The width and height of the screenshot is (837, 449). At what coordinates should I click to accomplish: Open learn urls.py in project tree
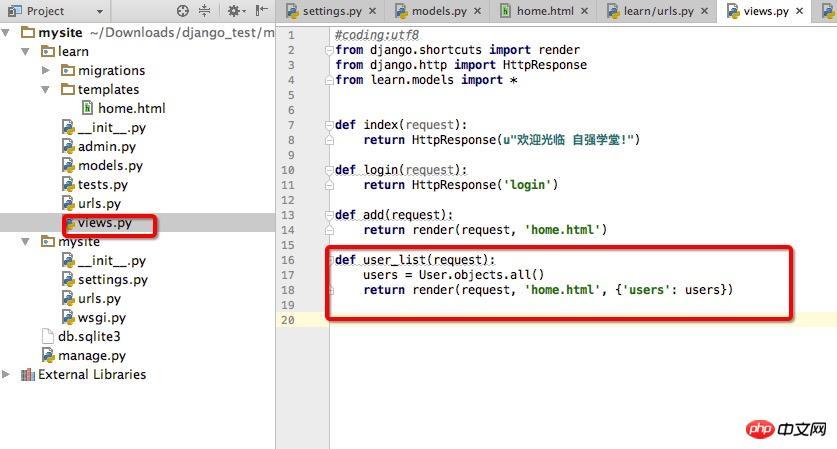pos(99,203)
